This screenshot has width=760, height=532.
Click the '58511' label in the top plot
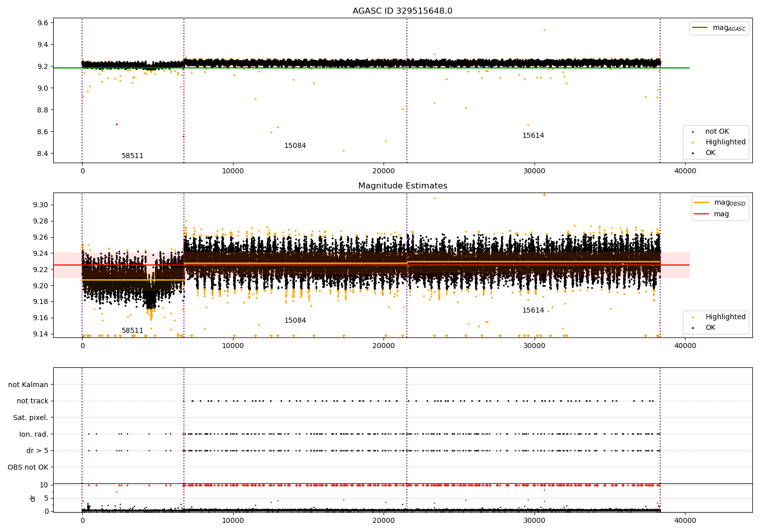point(132,156)
